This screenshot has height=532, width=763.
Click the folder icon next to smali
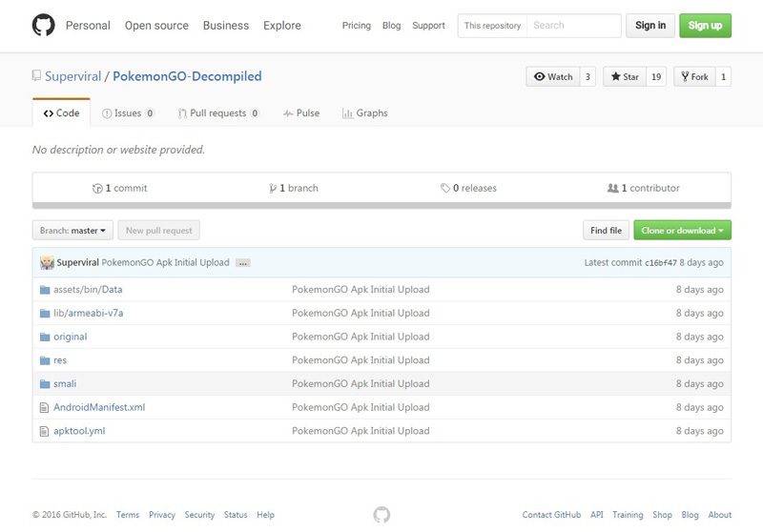[x=45, y=384]
